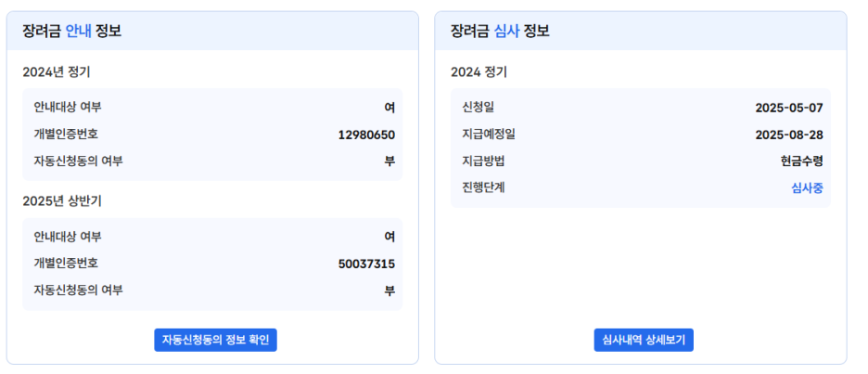Click 개별인증번호 label under 2025년 상반기

[x=66, y=263]
